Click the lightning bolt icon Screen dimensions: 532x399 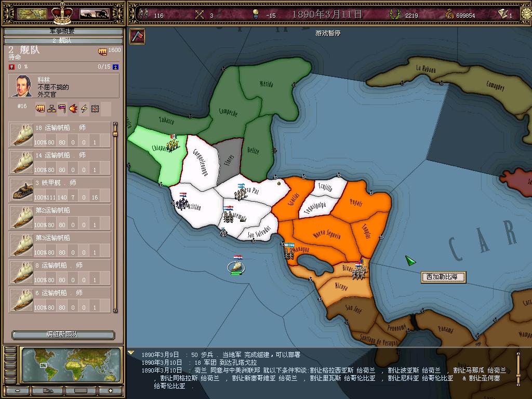(84, 108)
